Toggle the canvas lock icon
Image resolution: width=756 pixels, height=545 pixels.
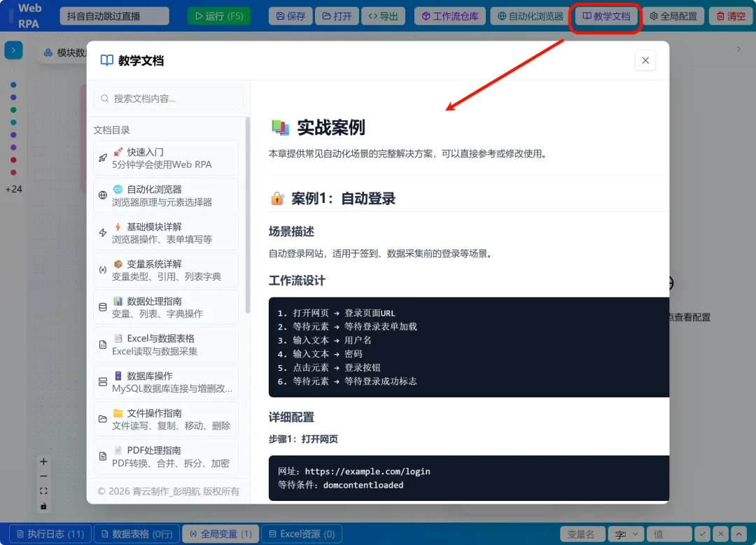tap(43, 506)
